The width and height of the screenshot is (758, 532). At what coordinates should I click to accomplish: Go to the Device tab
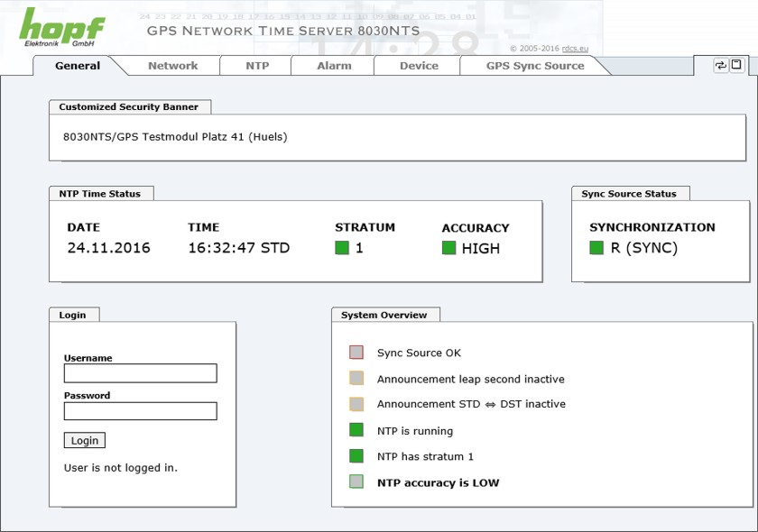(x=419, y=66)
